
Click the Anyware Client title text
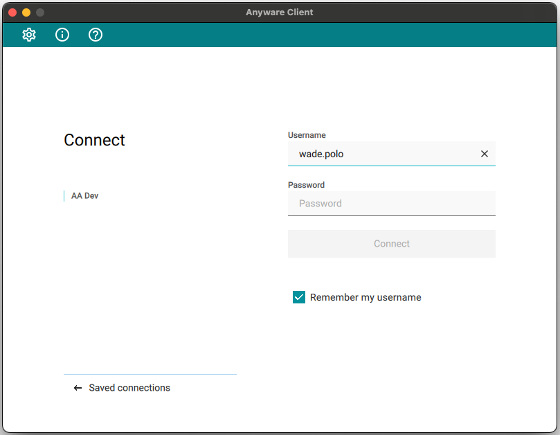pos(279,12)
